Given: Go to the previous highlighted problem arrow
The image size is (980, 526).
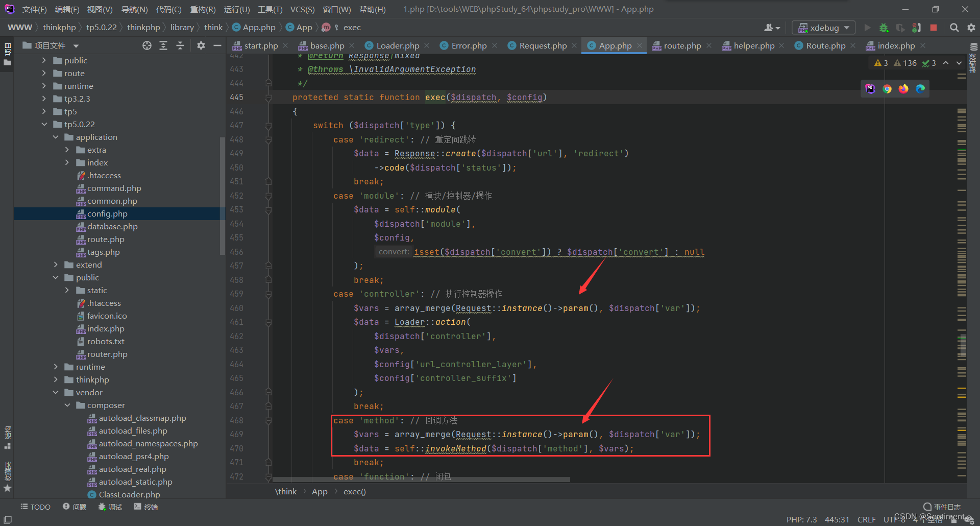Looking at the screenshot, I should (x=946, y=63).
